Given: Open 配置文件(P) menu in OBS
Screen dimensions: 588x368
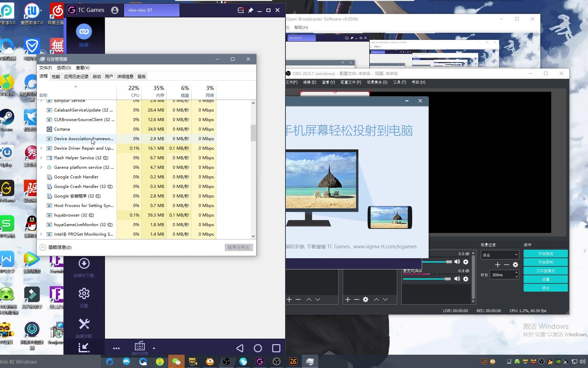Looking at the screenshot, I should [x=351, y=82].
